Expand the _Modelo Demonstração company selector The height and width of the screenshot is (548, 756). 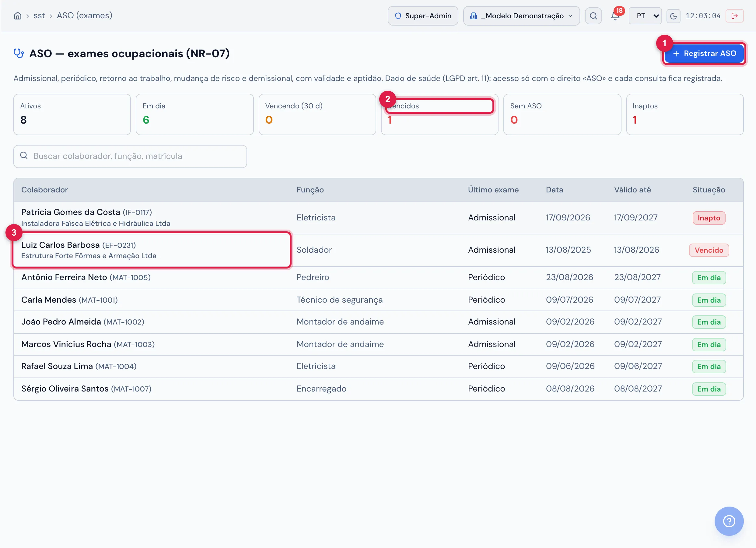click(x=521, y=16)
